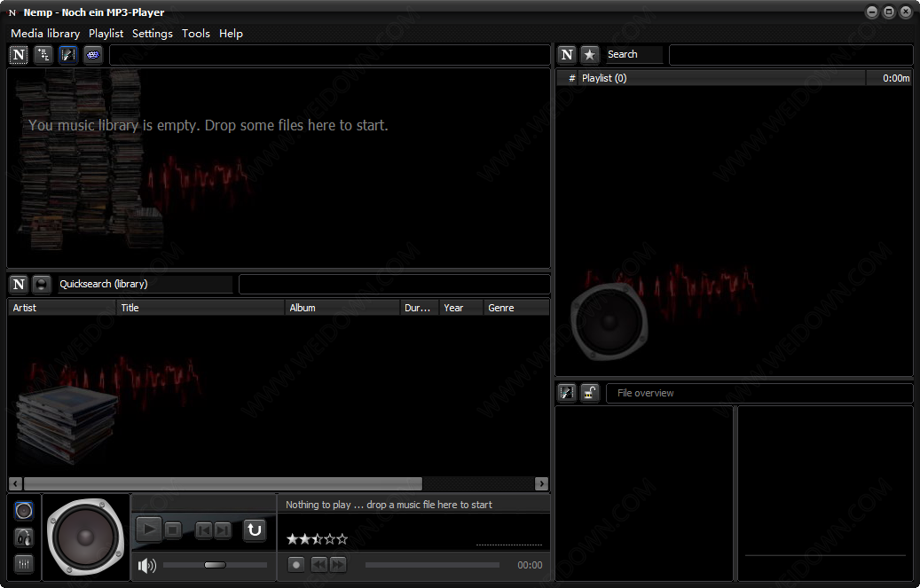Screen dimensions: 920x588
Task: Click the File overview field
Action: click(x=759, y=393)
